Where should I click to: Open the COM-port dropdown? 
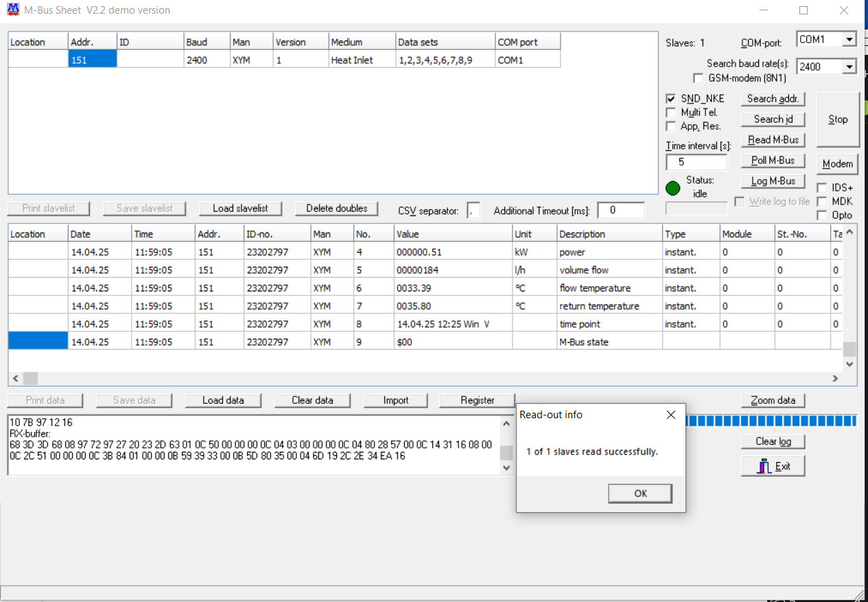pos(849,40)
